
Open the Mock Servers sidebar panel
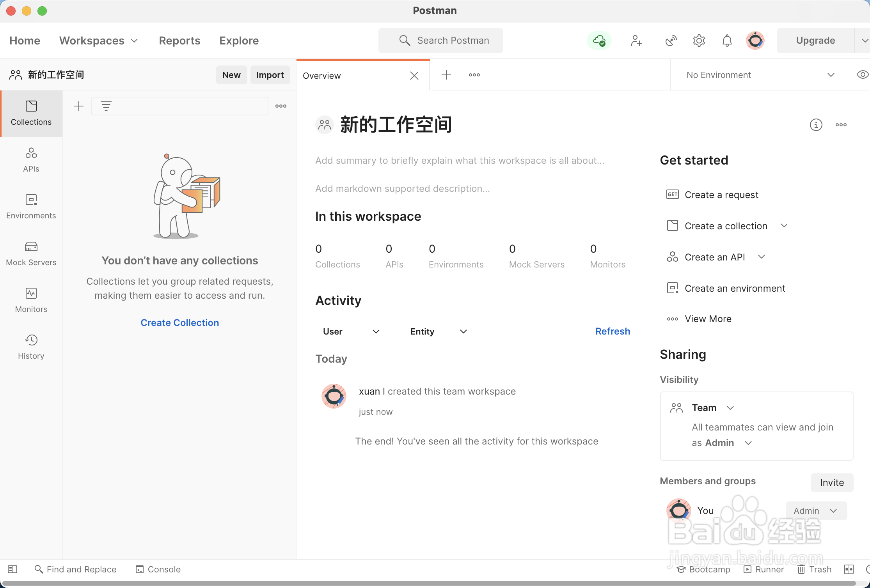[x=31, y=253]
